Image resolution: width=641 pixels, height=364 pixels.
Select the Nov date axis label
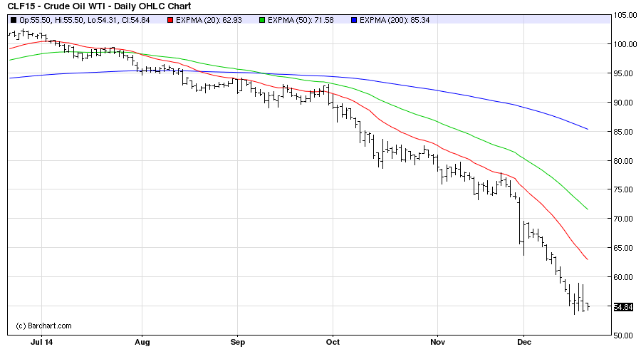point(437,342)
